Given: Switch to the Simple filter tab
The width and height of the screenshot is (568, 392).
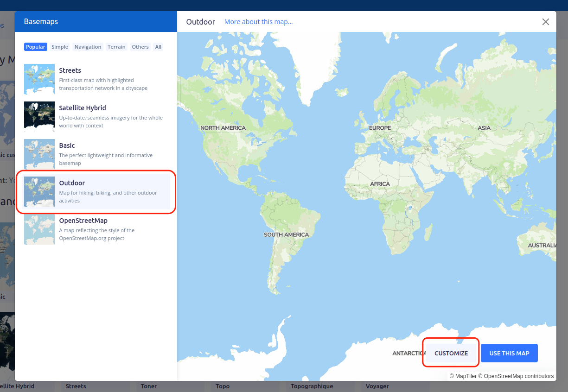Looking at the screenshot, I should (x=60, y=47).
